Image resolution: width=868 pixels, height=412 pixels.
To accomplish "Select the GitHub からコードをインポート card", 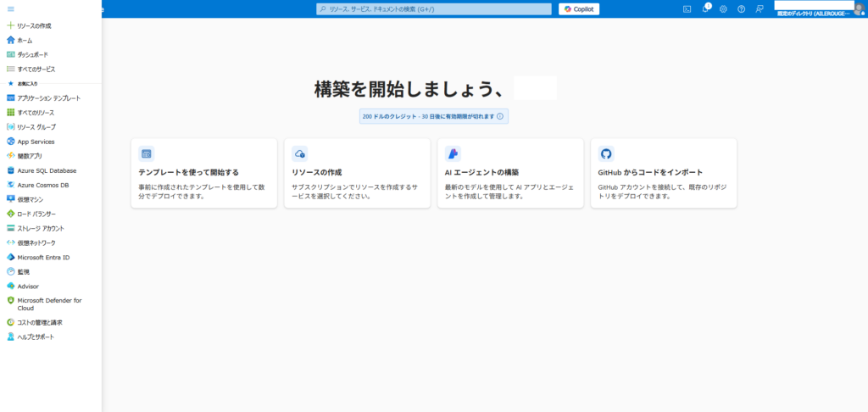I will pyautogui.click(x=664, y=173).
